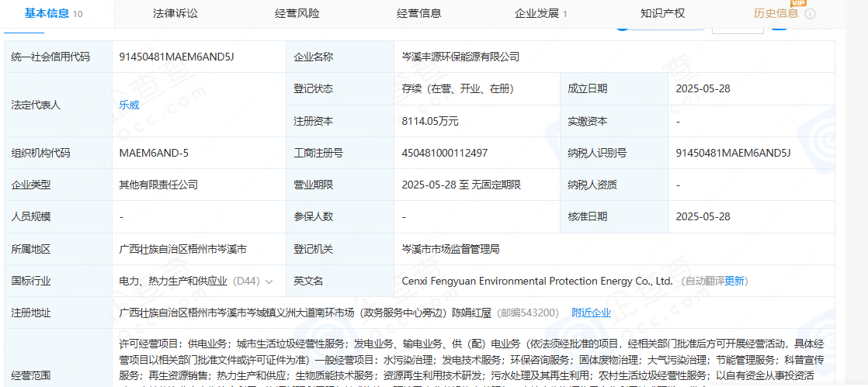Expand the 国标行业 D44 chevron

269,282
